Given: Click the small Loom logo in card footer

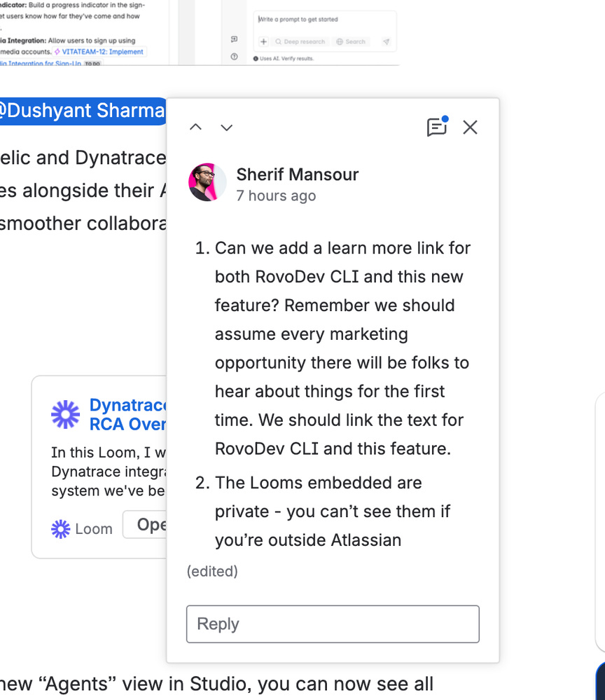Looking at the screenshot, I should [x=61, y=529].
